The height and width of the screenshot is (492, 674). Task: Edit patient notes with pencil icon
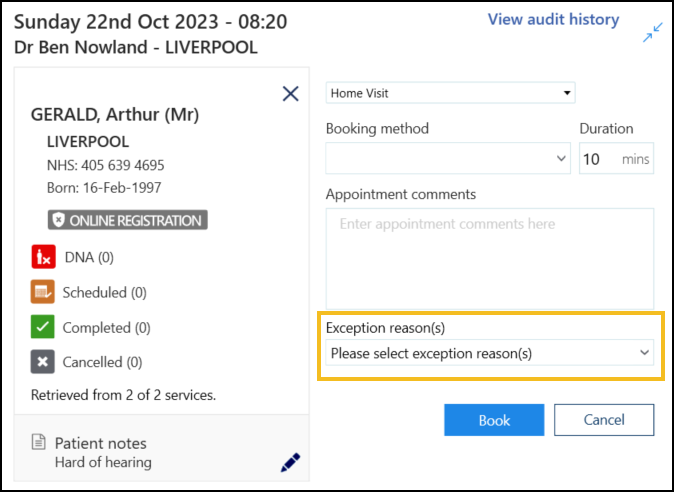(x=290, y=462)
